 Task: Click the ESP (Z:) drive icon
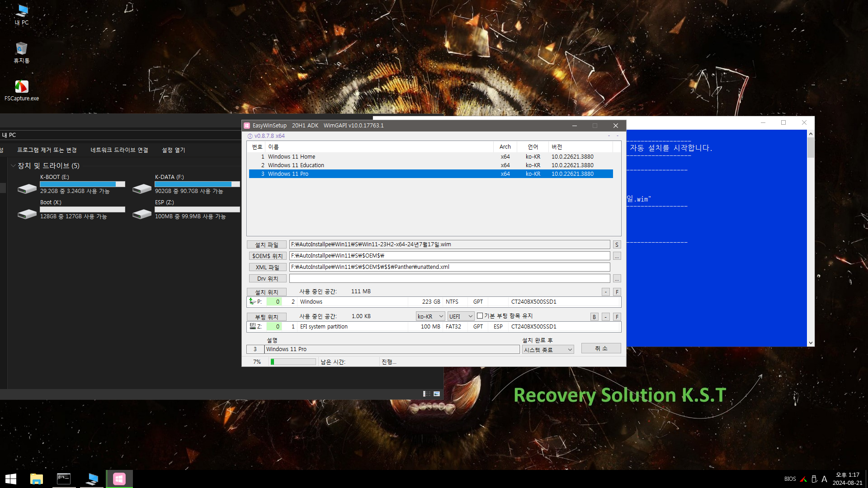[x=142, y=214]
